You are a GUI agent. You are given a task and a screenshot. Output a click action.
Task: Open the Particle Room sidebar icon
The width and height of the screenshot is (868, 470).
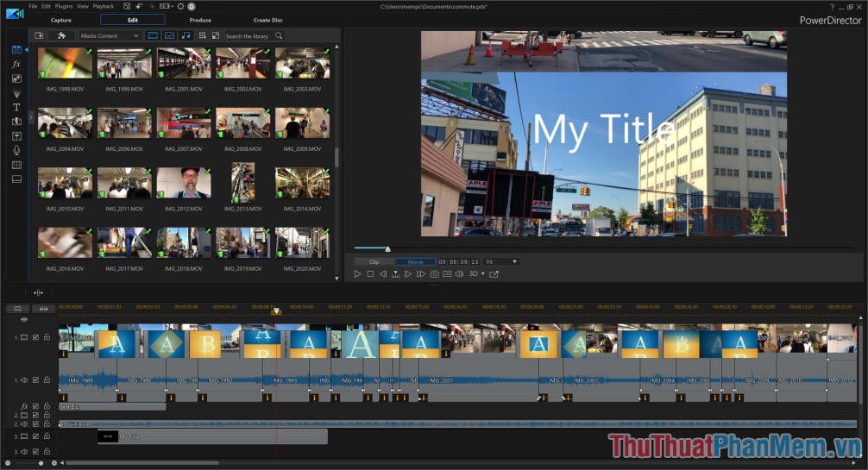tap(16, 93)
